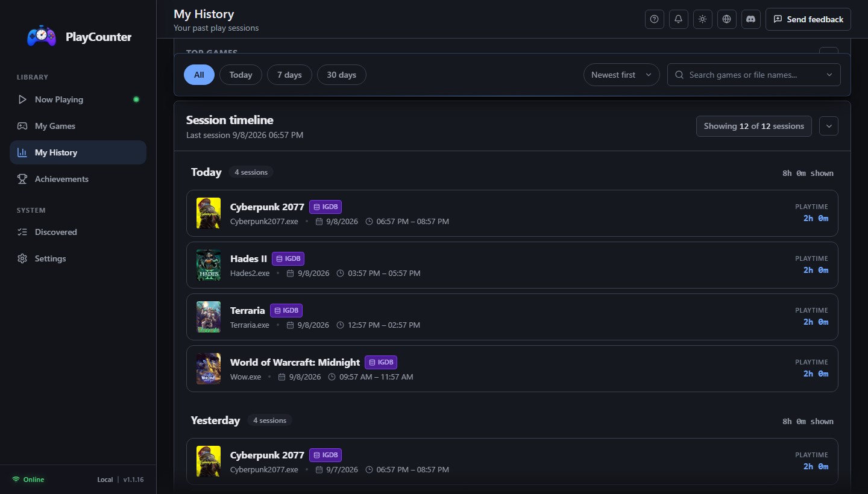868x494 pixels.
Task: Select the 30 days filter
Action: pos(341,75)
